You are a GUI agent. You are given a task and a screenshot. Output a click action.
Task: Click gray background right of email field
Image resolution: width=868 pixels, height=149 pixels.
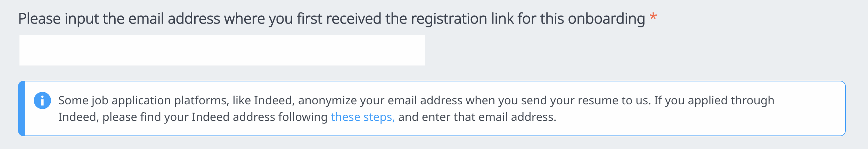tap(591, 50)
